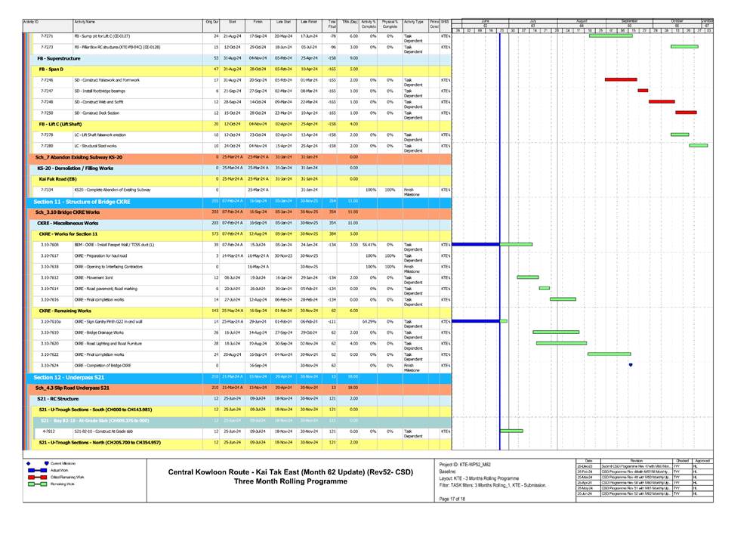Click the green Remaining Work color swatch
The width and height of the screenshot is (756, 535).
pos(37,484)
